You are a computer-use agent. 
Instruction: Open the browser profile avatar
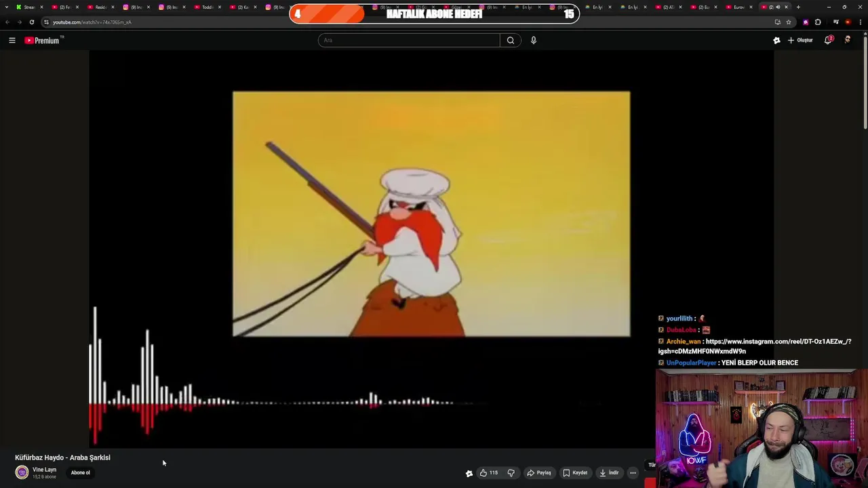tap(848, 22)
